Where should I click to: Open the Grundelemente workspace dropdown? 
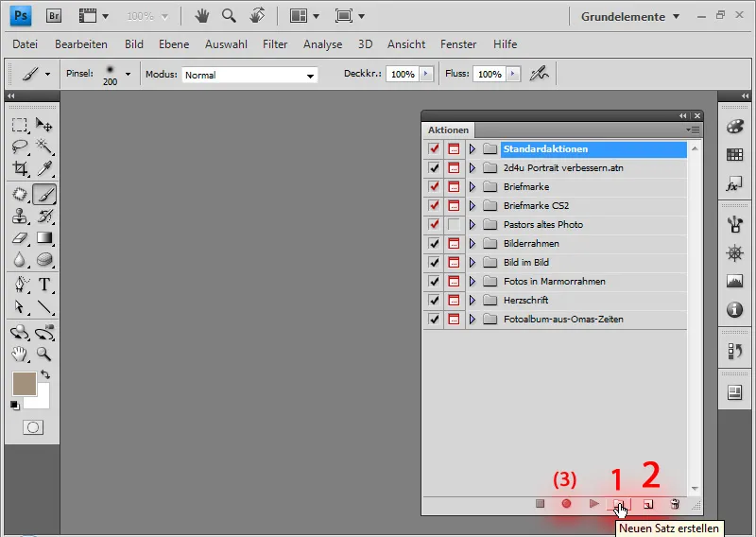(629, 16)
